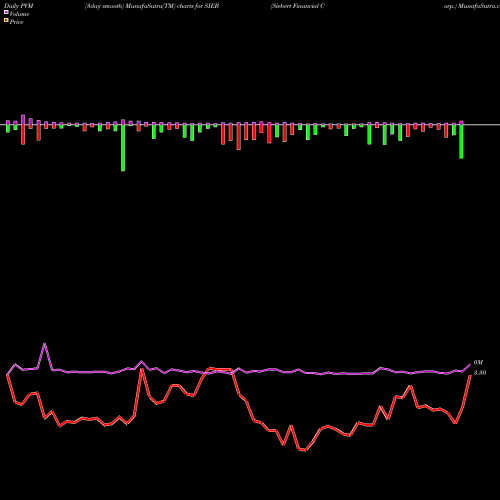Click the lowest point of red price line

[305, 451]
